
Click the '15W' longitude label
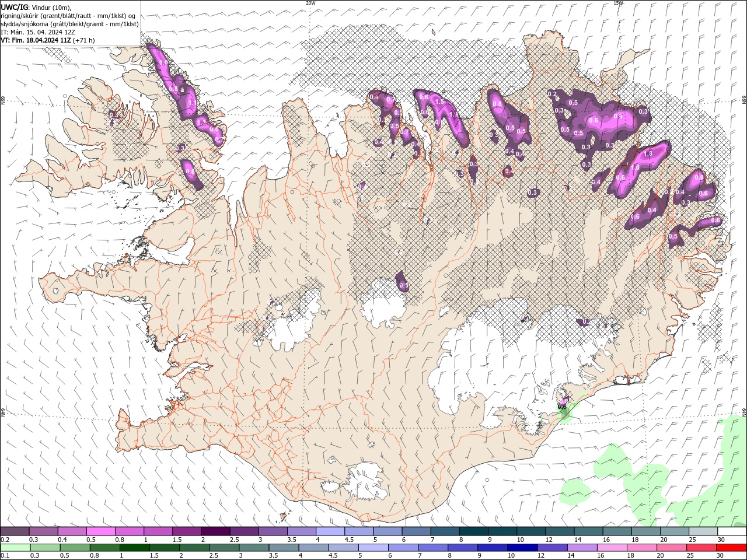click(618, 3)
